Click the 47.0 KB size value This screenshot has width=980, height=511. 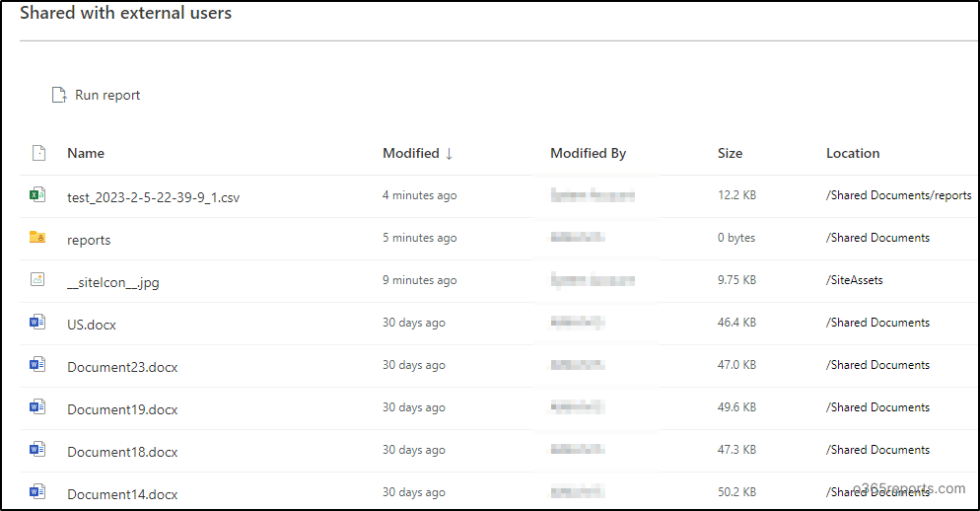[736, 365]
